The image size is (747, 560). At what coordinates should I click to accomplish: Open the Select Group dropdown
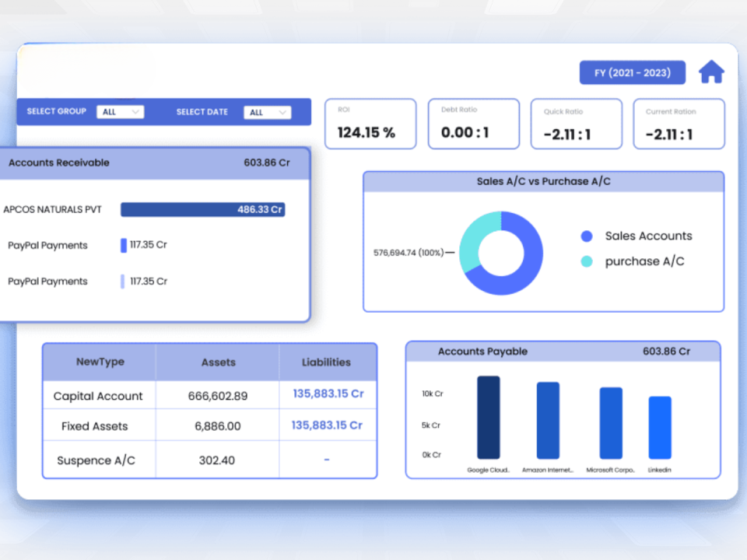[x=120, y=112]
